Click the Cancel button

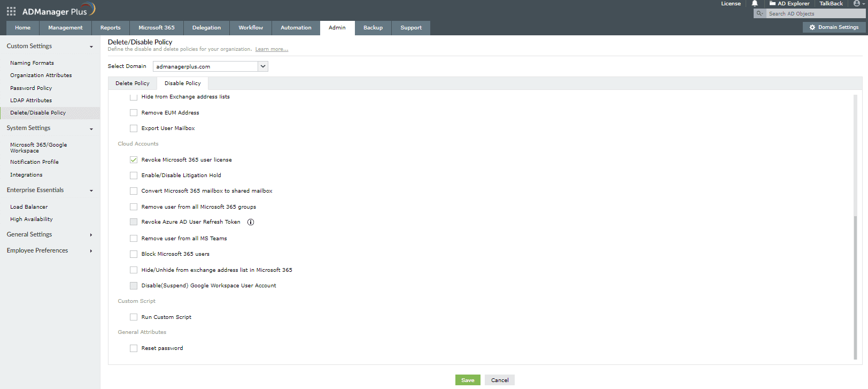pos(500,380)
